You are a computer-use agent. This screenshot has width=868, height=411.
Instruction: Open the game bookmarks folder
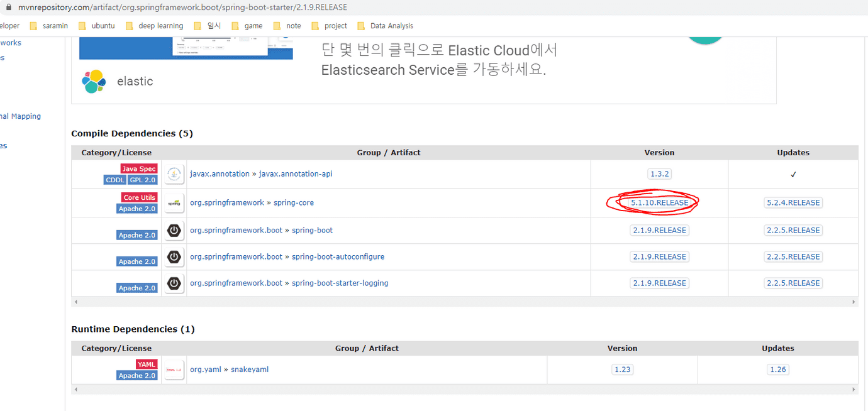pyautogui.click(x=251, y=25)
